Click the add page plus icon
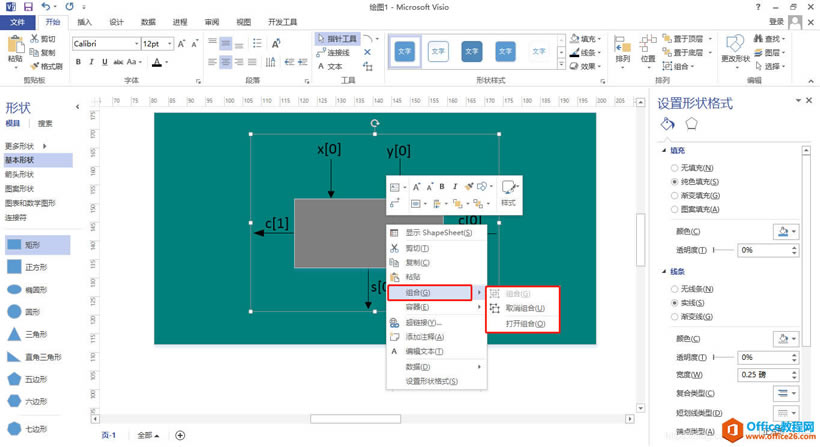The height and width of the screenshot is (447, 820). (180, 435)
